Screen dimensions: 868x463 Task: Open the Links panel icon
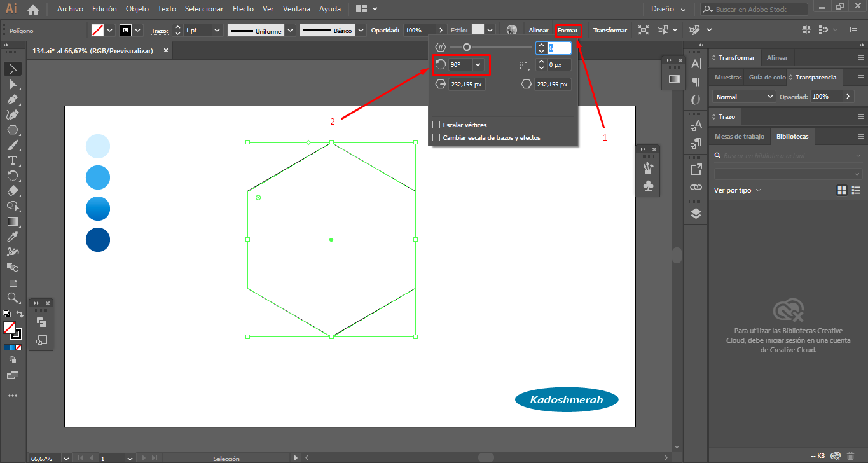[696, 188]
